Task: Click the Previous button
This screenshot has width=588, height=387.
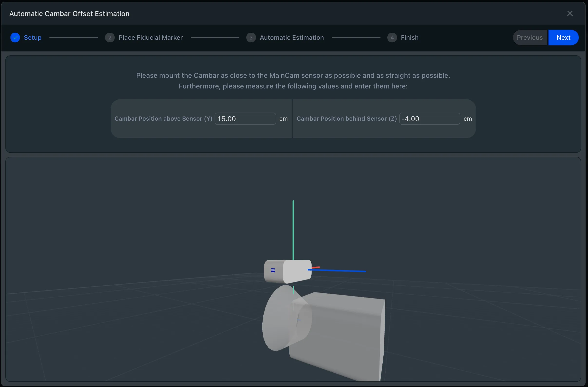Action: pyautogui.click(x=530, y=38)
